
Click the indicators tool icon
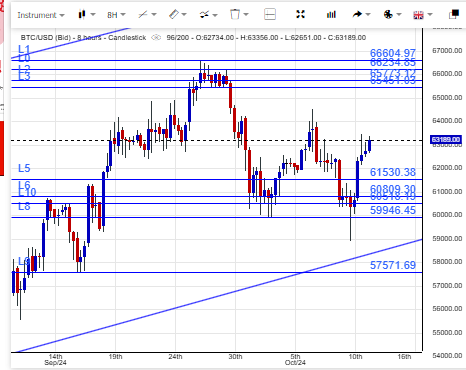tap(204, 14)
